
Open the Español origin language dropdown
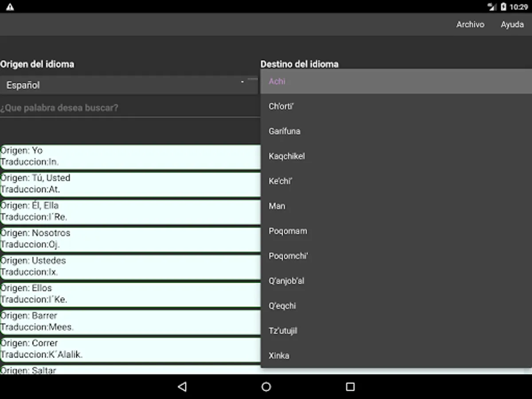[x=129, y=85]
